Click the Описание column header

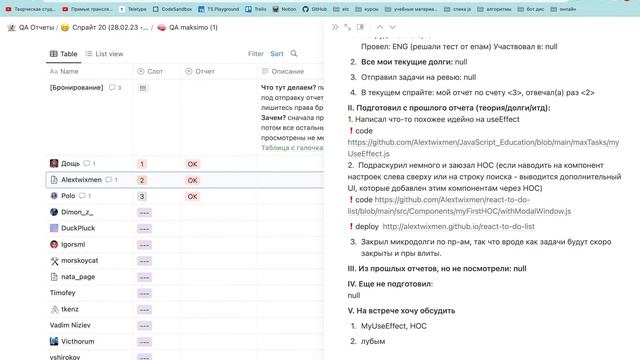(283, 71)
